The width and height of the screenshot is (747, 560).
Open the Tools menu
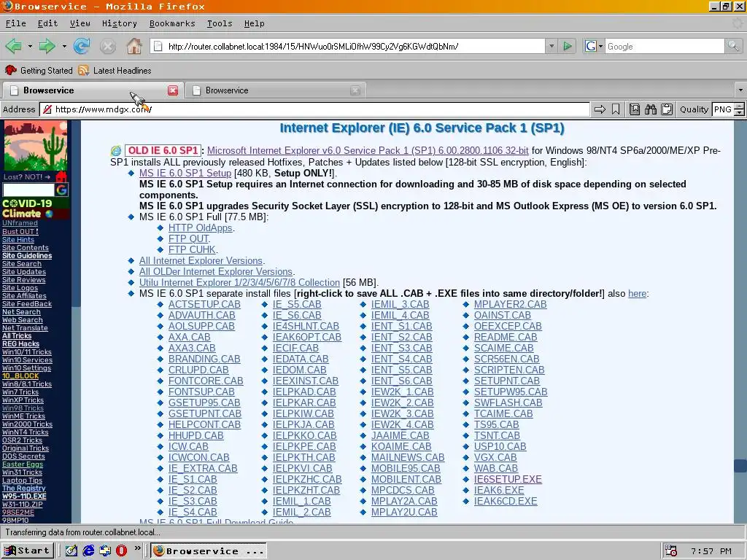point(220,23)
